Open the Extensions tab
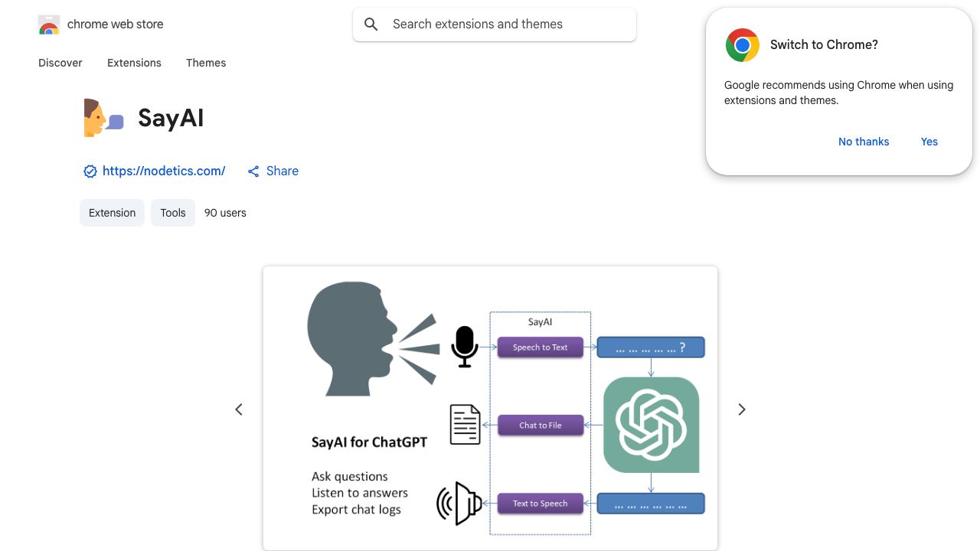 coord(134,63)
